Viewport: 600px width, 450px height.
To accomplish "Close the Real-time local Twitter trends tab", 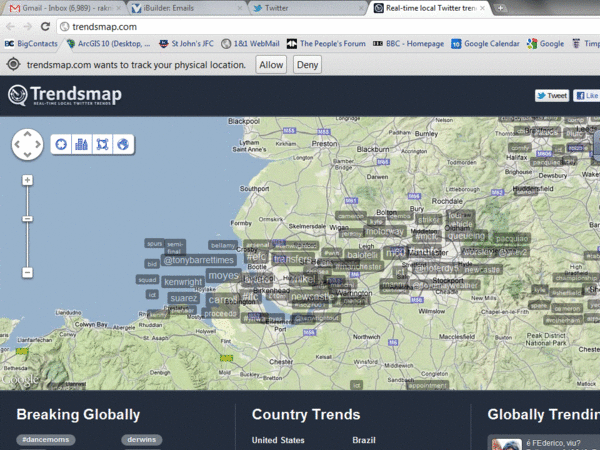I will pos(482,8).
